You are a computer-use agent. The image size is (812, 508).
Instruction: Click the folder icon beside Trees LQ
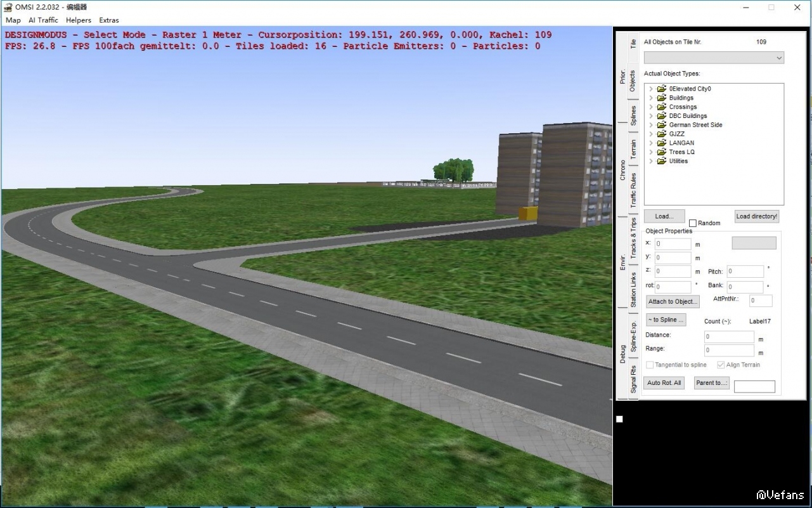pyautogui.click(x=662, y=152)
